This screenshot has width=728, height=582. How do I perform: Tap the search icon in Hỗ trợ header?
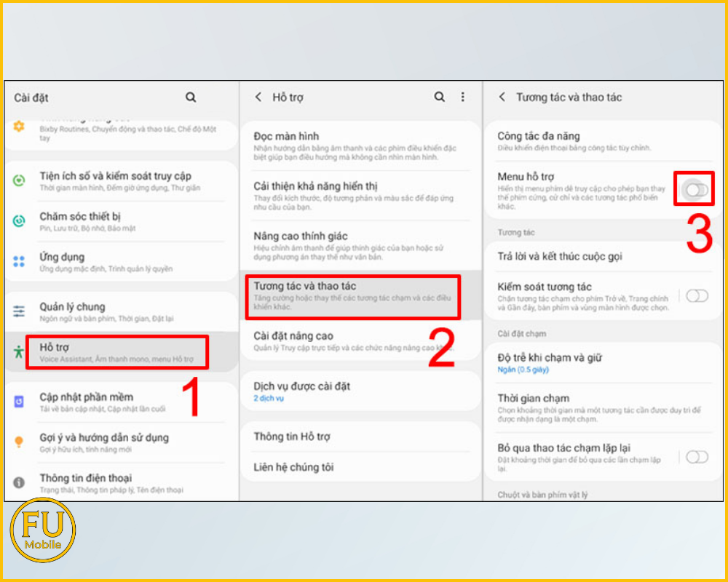pos(440,97)
